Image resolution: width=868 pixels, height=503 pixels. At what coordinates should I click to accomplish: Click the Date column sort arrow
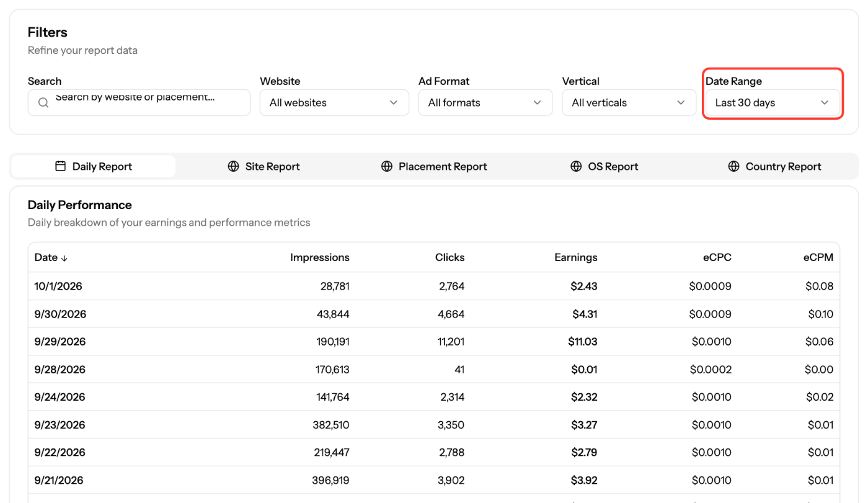pyautogui.click(x=64, y=258)
